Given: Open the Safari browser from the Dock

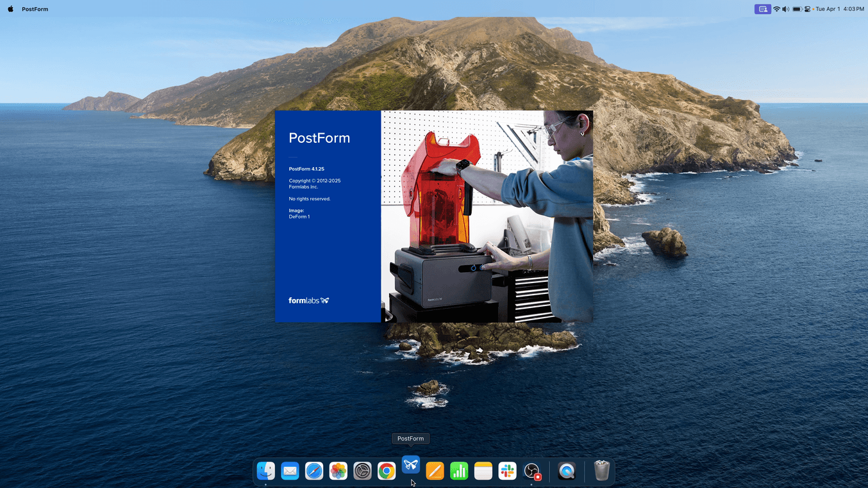Looking at the screenshot, I should [x=314, y=471].
